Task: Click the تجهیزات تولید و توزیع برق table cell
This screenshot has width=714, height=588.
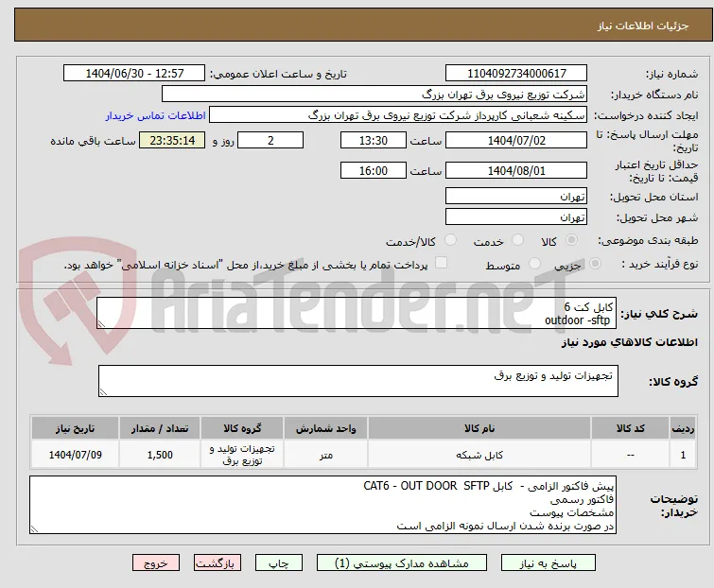Action: 242,455
